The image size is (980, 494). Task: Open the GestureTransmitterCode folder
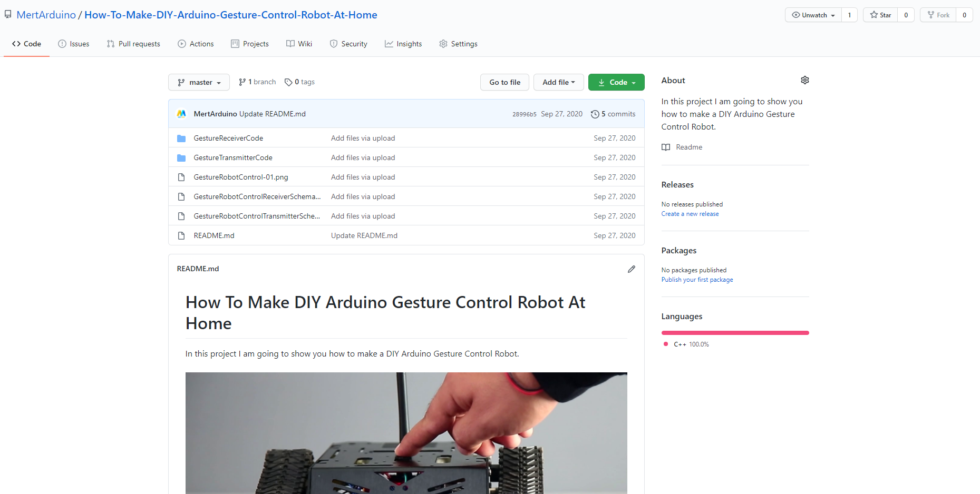coord(233,157)
